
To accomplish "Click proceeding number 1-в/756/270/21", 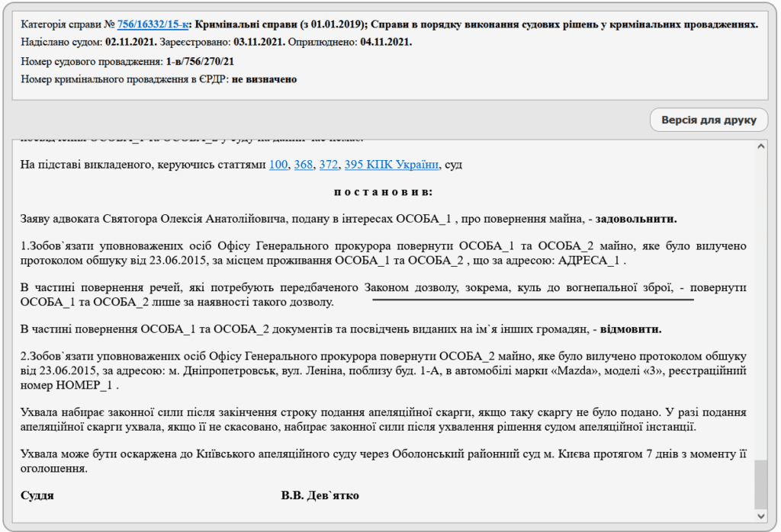I will click(x=200, y=62).
